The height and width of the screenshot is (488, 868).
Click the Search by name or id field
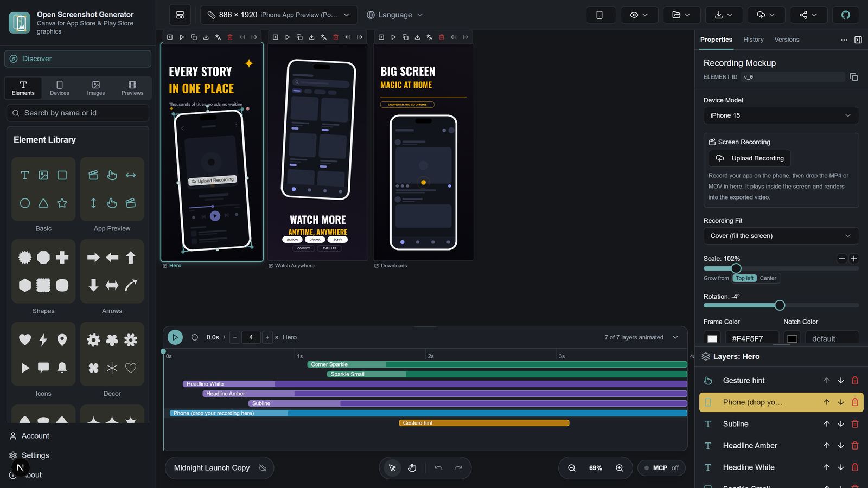click(x=78, y=113)
